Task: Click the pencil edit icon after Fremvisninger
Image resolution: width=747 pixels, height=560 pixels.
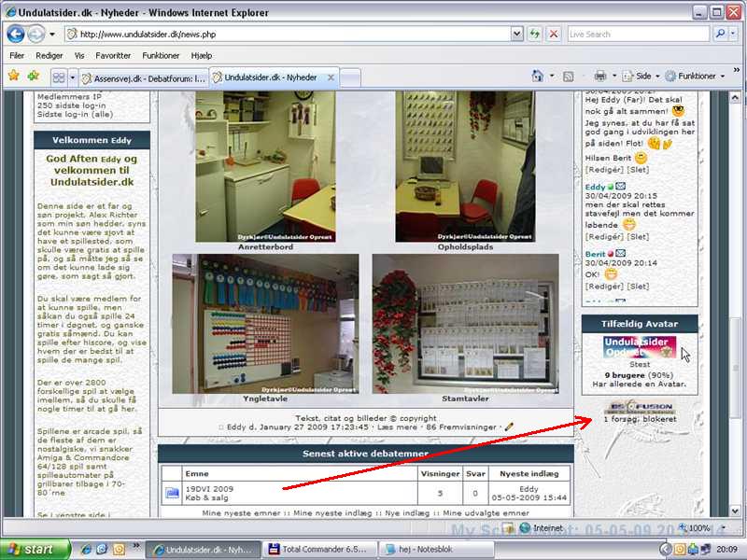Action: 509,427
